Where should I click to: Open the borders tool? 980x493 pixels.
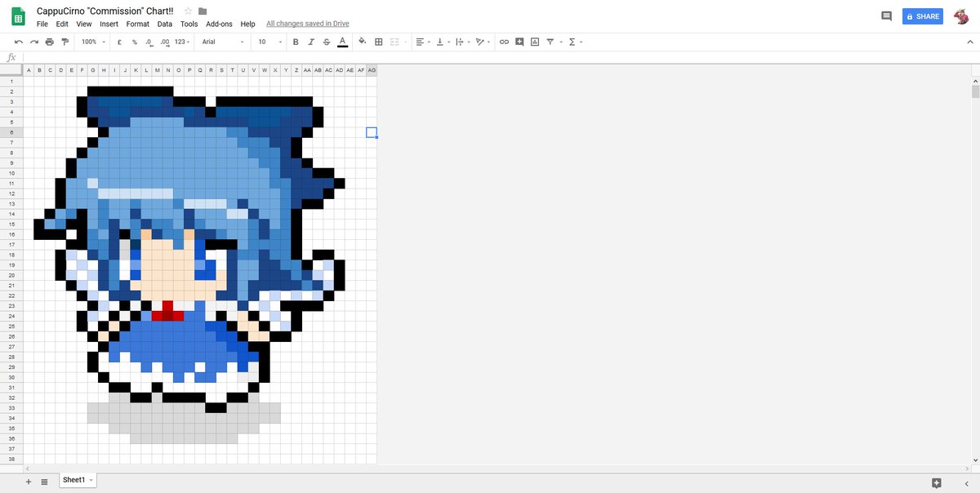click(x=379, y=42)
